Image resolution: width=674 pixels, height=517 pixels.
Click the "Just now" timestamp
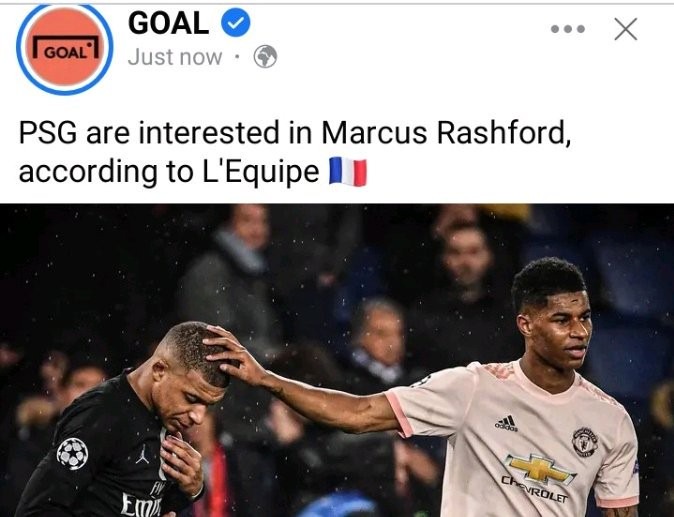click(175, 57)
